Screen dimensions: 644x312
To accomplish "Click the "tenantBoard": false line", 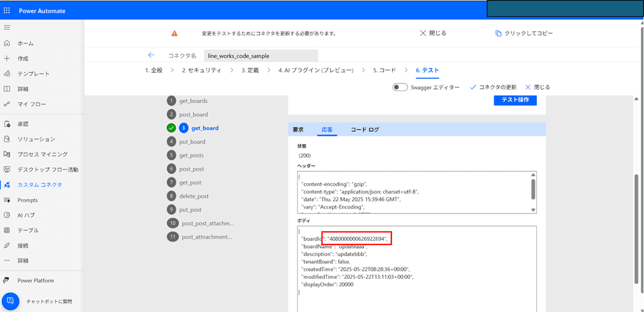I will point(325,261).
